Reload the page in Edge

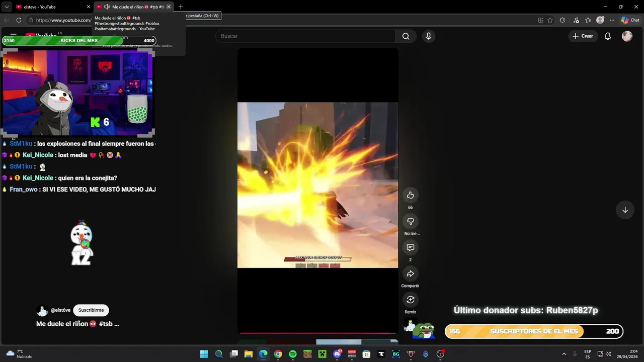coord(19,20)
